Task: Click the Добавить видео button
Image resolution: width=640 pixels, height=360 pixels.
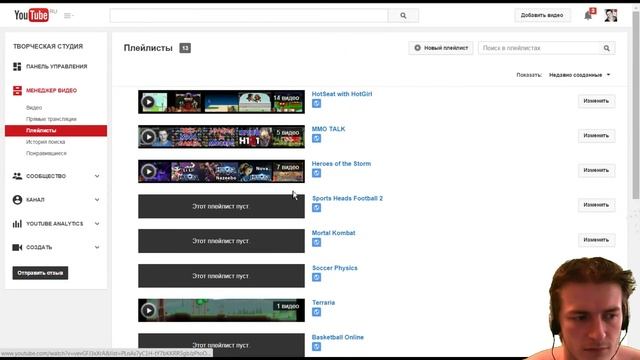Action: 542,16
